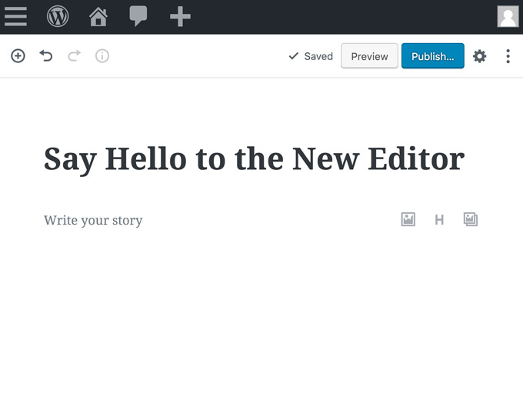Insert a Heading block via H icon
523x420 pixels.
[x=439, y=220]
